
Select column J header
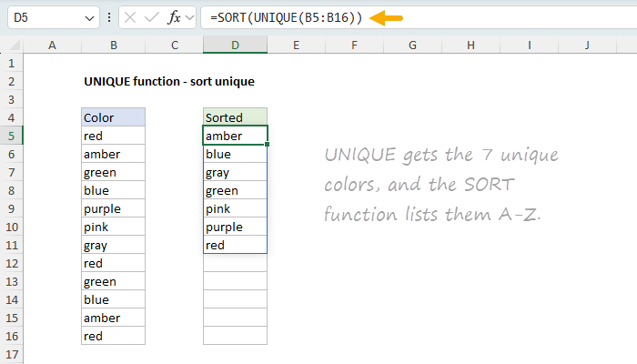587,45
